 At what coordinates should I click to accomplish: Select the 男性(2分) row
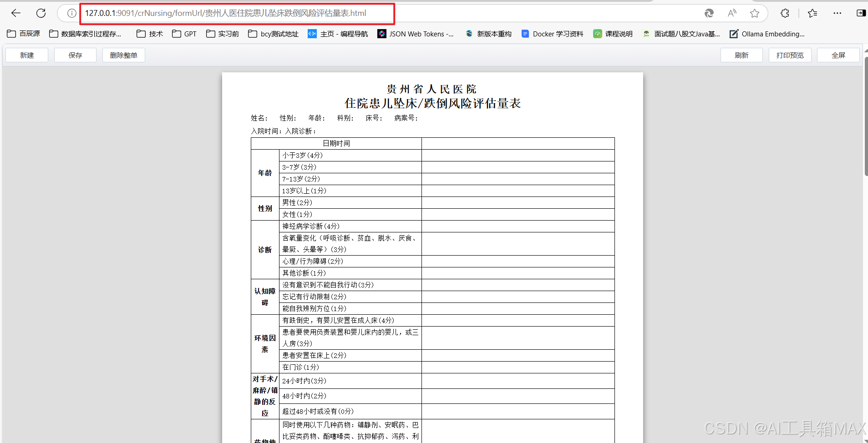(x=447, y=202)
